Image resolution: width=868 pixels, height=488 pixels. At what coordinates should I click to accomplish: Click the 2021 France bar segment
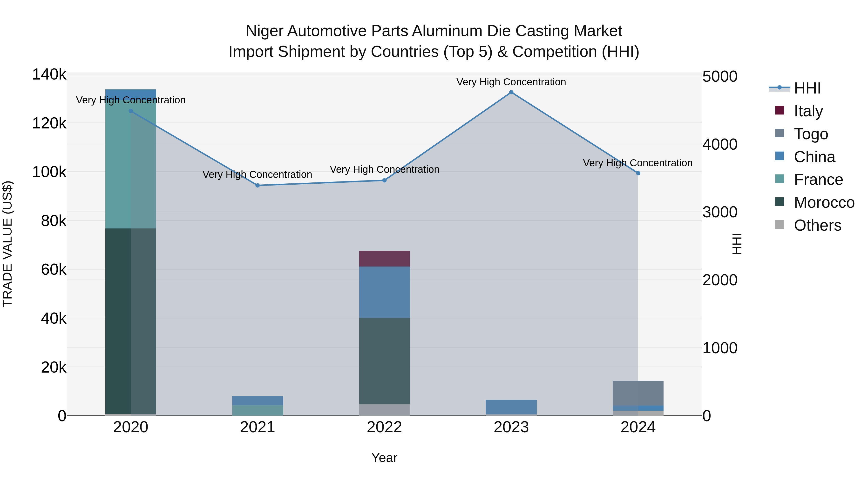(258, 411)
